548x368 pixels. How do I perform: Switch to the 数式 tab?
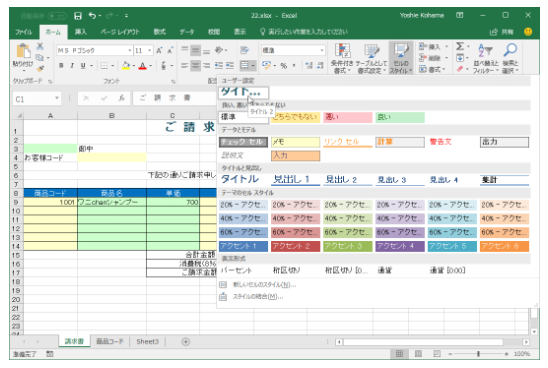click(x=159, y=32)
